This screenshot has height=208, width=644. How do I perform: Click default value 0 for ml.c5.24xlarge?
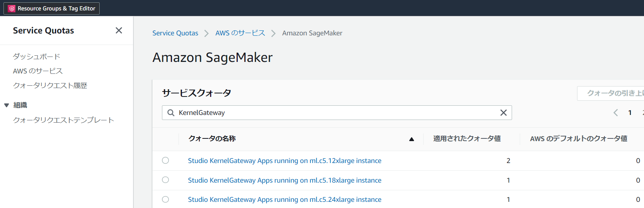pyautogui.click(x=638, y=200)
